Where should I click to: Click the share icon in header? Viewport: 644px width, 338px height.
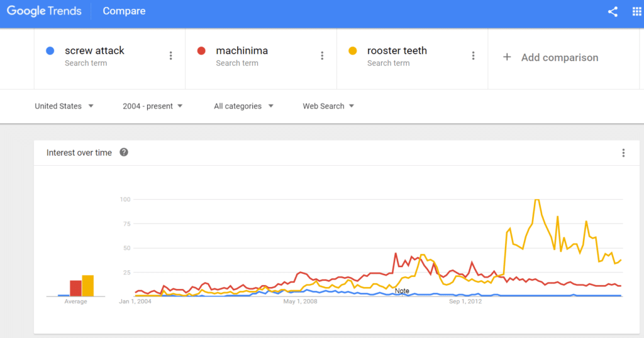pyautogui.click(x=613, y=11)
